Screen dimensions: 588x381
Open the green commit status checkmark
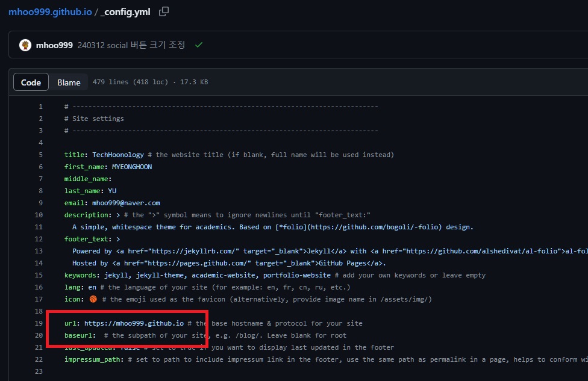(199, 45)
